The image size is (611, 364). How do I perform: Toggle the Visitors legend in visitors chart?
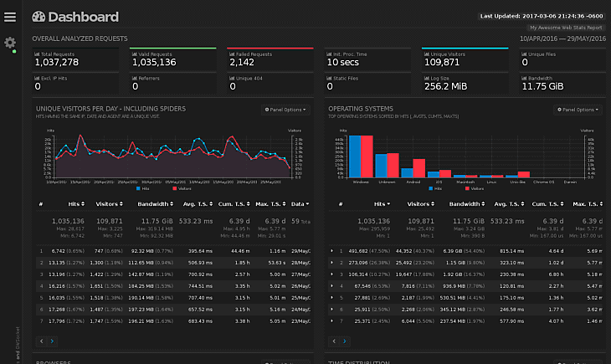point(182,188)
